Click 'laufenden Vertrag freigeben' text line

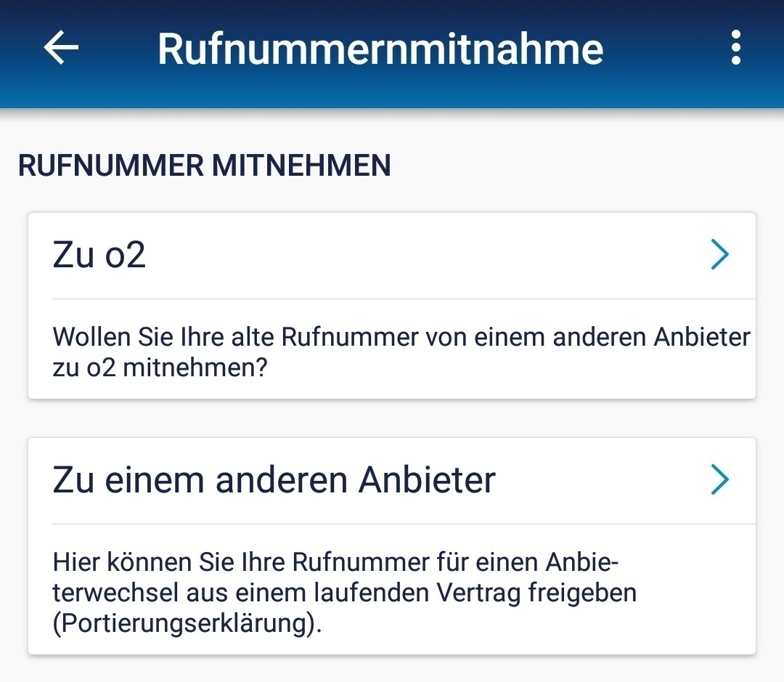tap(475, 593)
